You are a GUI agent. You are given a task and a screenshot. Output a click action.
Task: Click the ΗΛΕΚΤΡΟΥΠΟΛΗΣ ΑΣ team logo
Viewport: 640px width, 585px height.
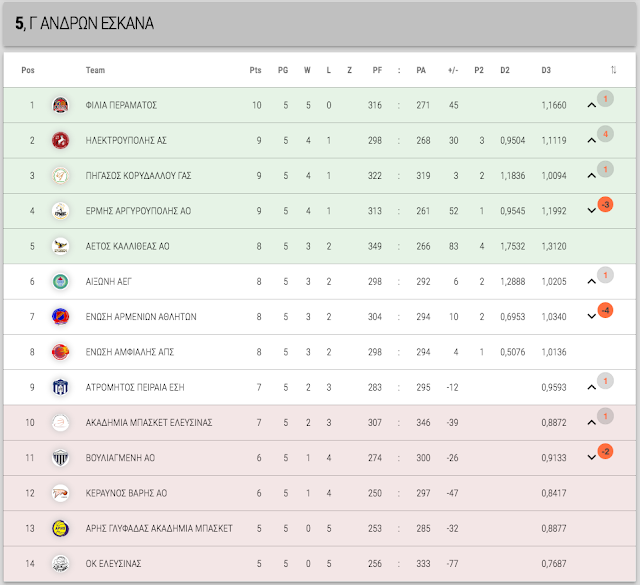(x=60, y=140)
